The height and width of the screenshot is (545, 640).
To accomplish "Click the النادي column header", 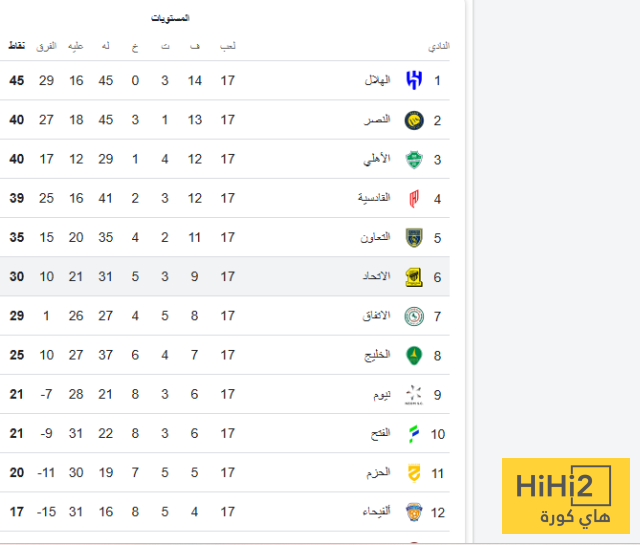I will pos(438,46).
